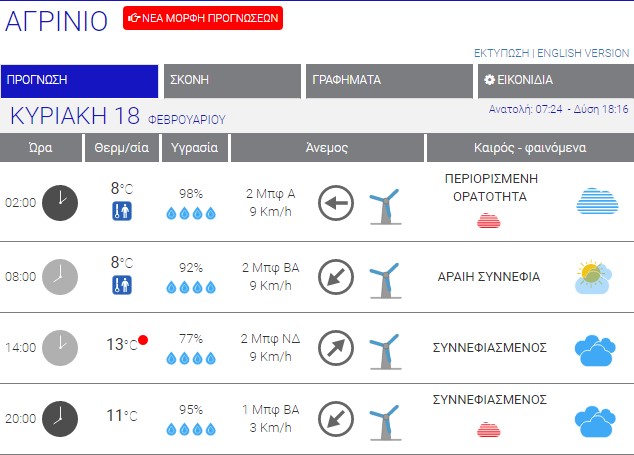This screenshot has width=634, height=455.
Task: Click the red dot beside 13°C
Action: [144, 340]
